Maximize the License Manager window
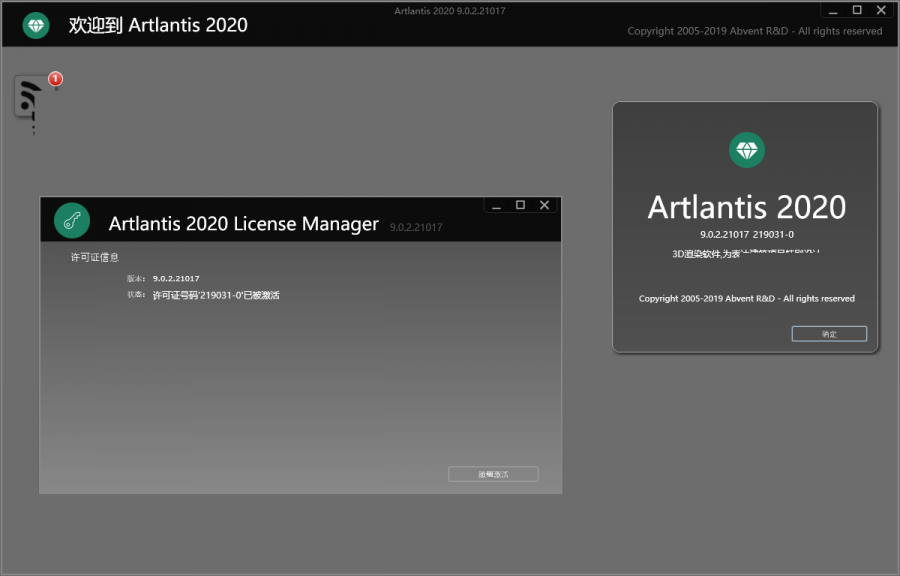Screen dimensions: 900x576 520,205
